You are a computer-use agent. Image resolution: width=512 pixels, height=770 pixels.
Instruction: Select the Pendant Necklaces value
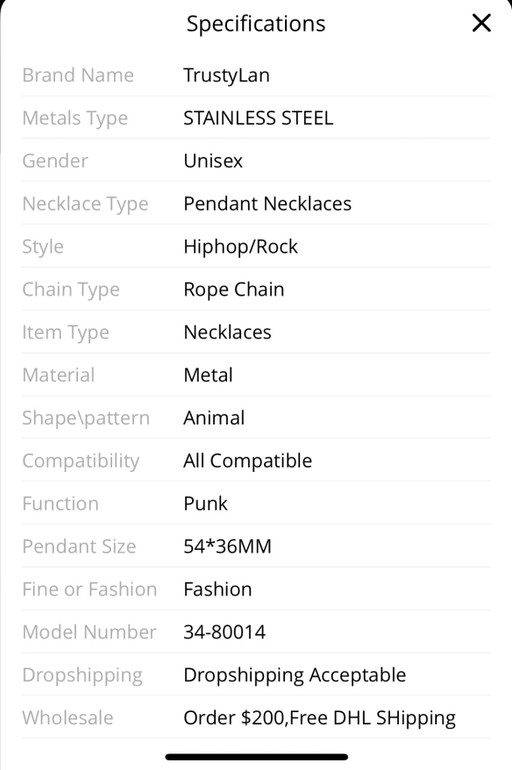tap(268, 204)
